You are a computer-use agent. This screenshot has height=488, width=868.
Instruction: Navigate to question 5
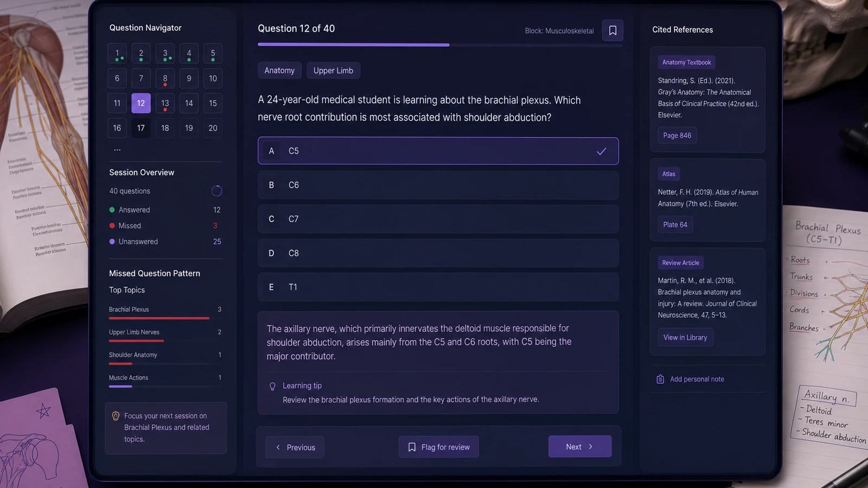[213, 54]
